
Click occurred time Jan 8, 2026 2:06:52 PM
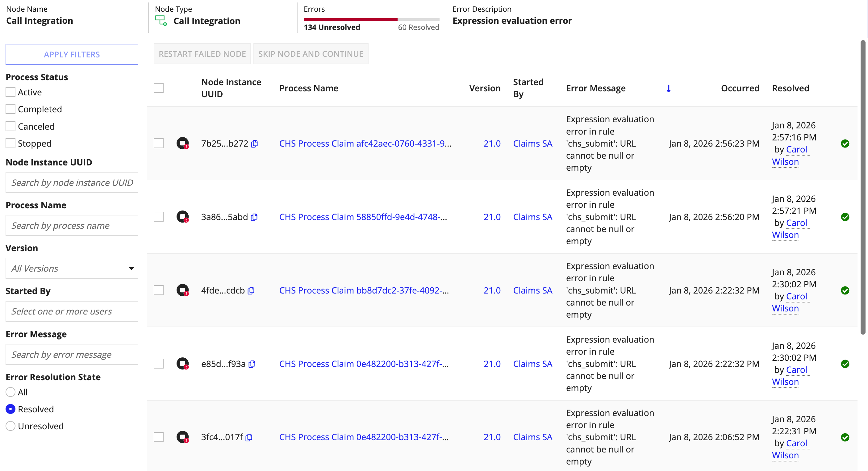[714, 437]
